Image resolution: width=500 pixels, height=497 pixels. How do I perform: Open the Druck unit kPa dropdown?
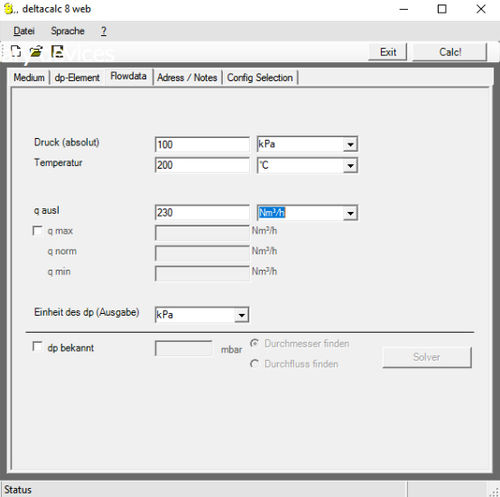(350, 144)
